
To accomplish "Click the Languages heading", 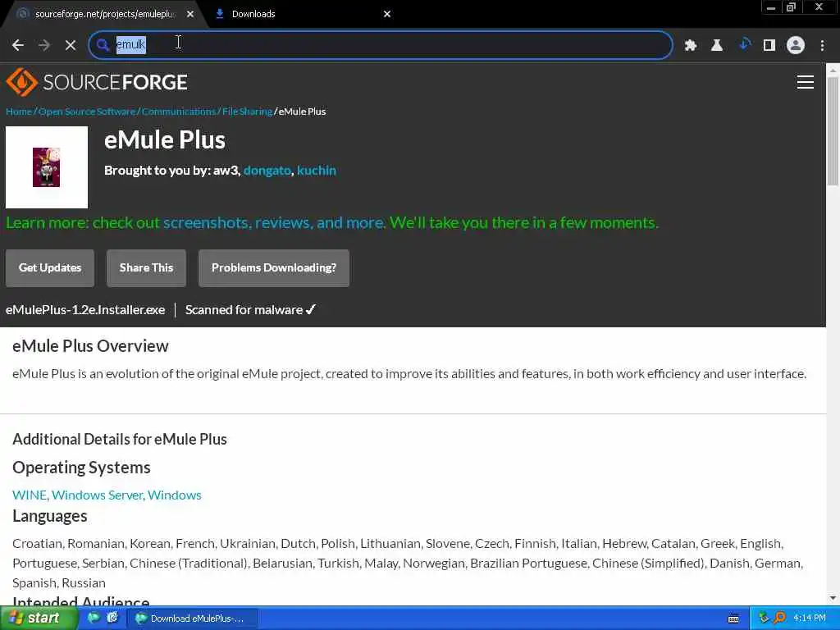I will [x=50, y=516].
